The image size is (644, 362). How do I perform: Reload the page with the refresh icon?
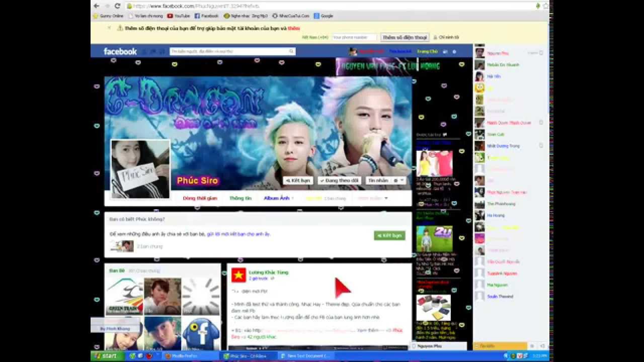[117, 6]
